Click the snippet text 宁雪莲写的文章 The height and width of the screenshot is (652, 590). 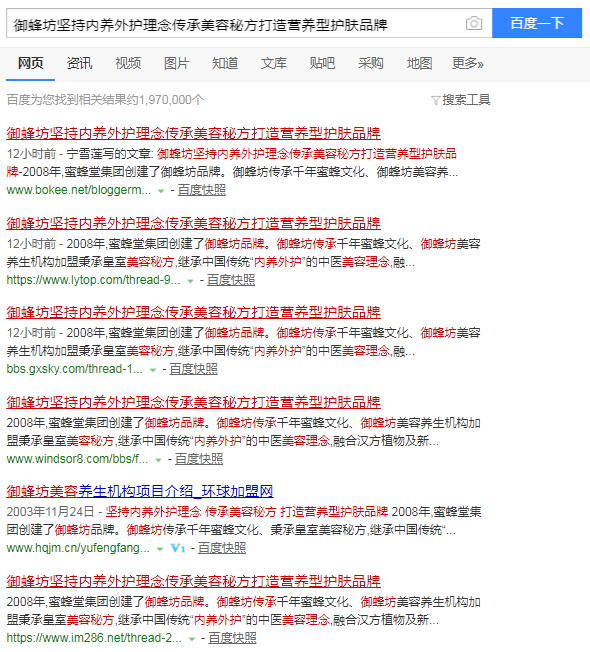pyautogui.click(x=108, y=154)
